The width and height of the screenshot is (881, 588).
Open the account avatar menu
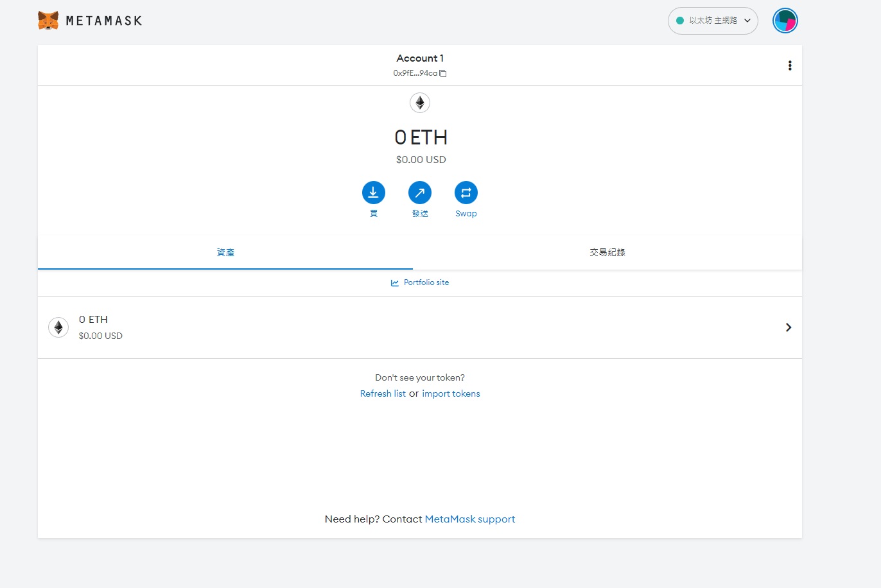coord(785,21)
